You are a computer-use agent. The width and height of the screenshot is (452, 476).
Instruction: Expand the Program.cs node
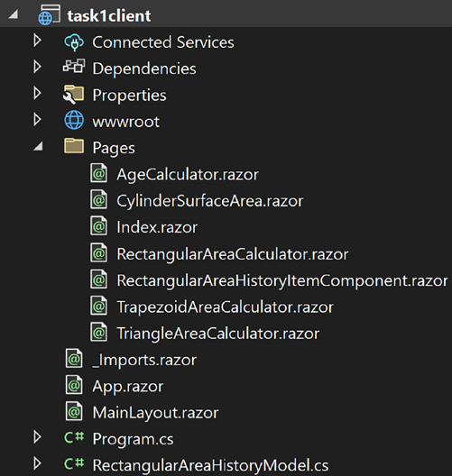pyautogui.click(x=37, y=437)
